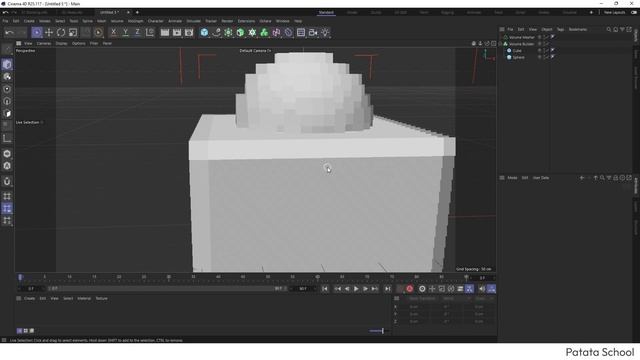Go to end of animation
Image resolution: width=640 pixels, height=360 pixels.
[x=387, y=289]
